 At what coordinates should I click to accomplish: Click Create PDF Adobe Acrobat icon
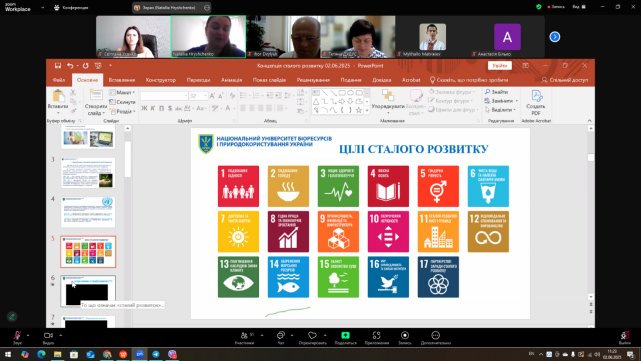[536, 102]
